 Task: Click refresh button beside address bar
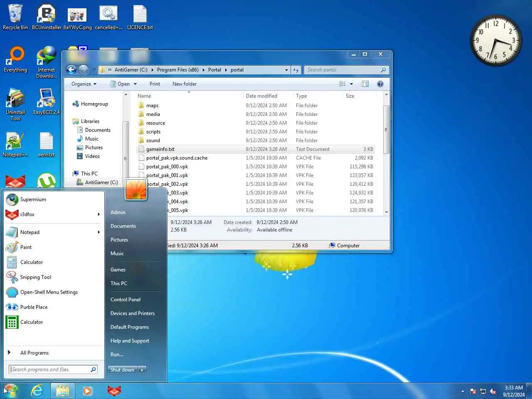point(296,70)
